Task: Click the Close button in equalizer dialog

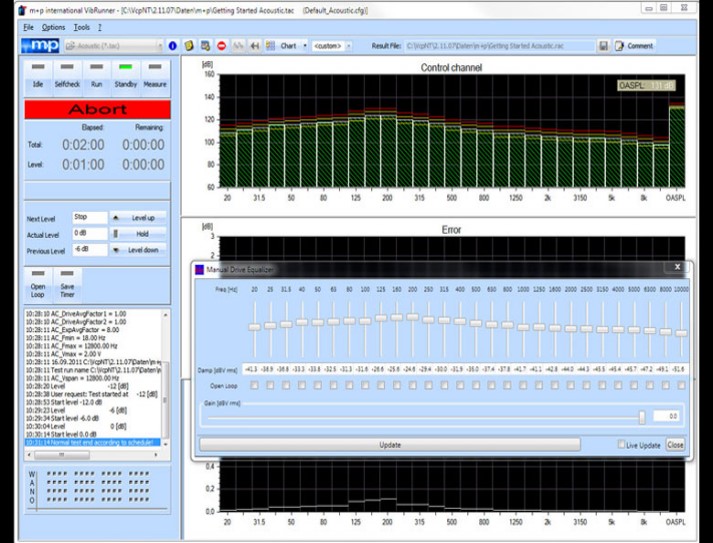Action: pyautogui.click(x=675, y=445)
